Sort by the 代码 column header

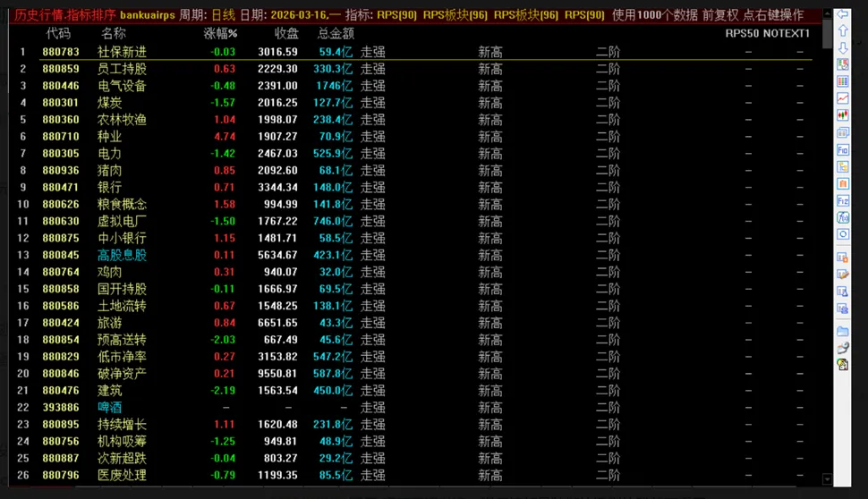pyautogui.click(x=58, y=33)
